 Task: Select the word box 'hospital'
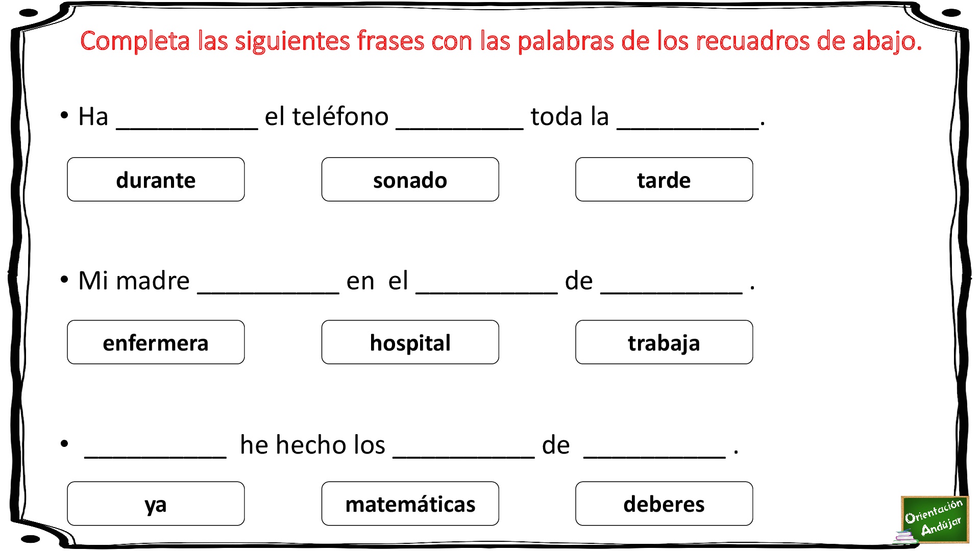pyautogui.click(x=410, y=342)
